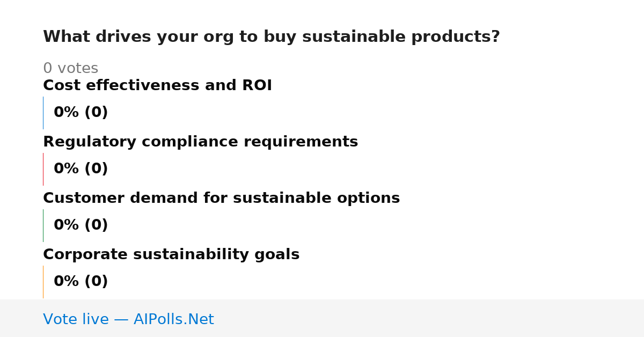Click 0% (0) result for Regulatory compliance
This screenshot has height=337, width=644.
click(80, 169)
